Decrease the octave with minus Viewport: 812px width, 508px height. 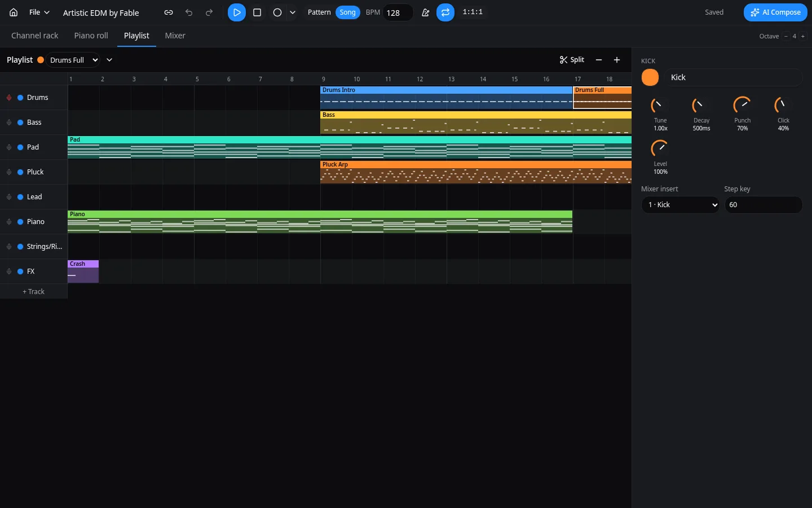[785, 36]
